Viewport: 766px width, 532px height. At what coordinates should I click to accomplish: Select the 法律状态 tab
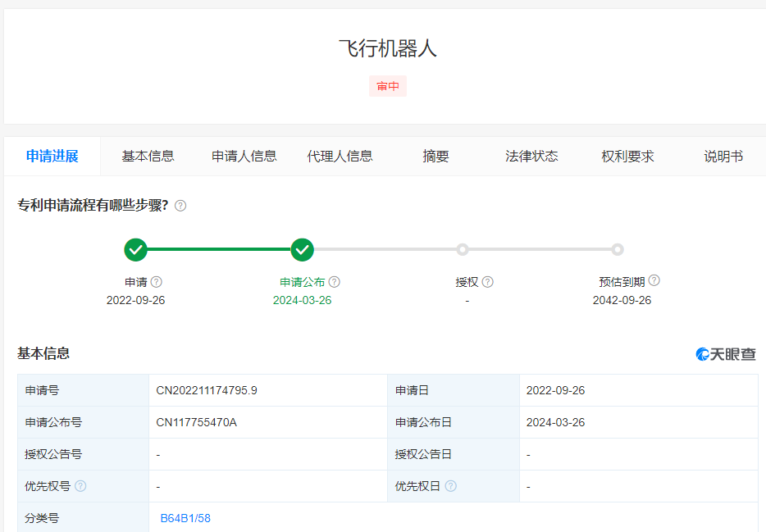tap(531, 157)
